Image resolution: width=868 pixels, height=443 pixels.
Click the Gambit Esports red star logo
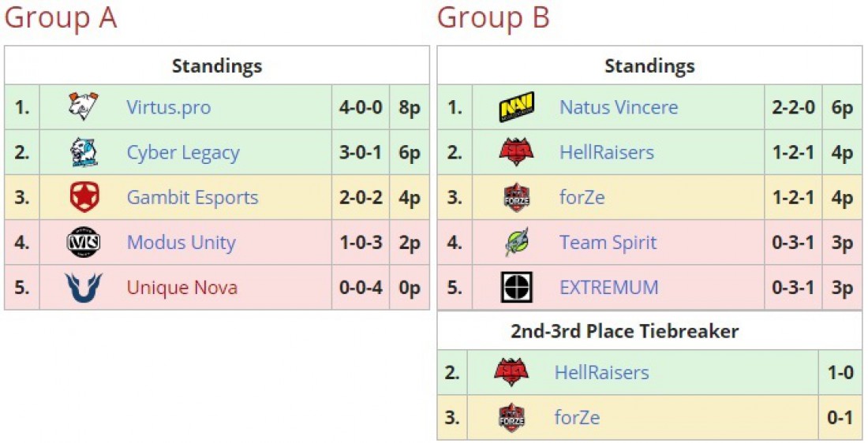click(84, 197)
